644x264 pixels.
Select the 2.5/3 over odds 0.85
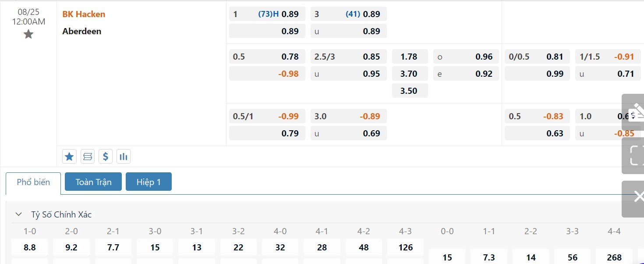point(348,57)
